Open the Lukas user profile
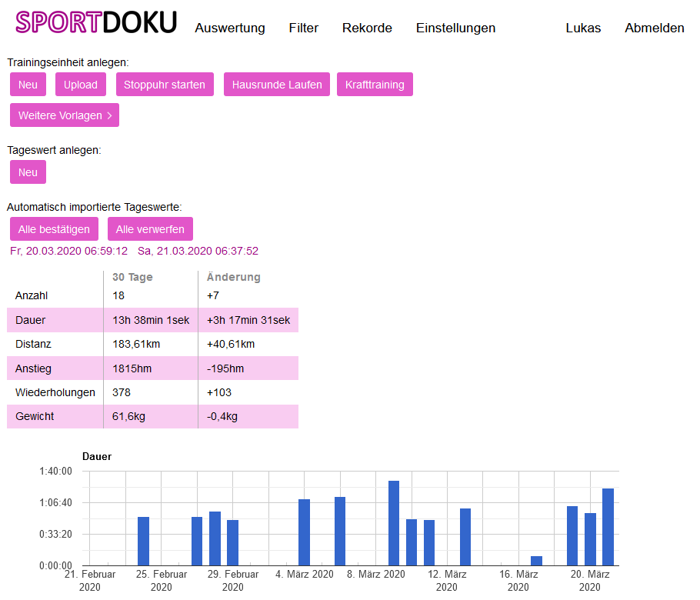700x600 pixels. pyautogui.click(x=583, y=28)
